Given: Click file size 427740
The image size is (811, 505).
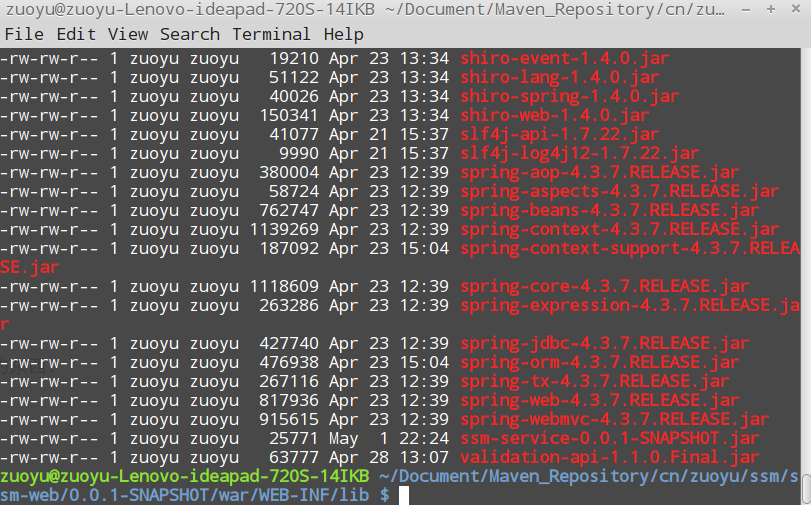Looking at the screenshot, I should point(289,344).
